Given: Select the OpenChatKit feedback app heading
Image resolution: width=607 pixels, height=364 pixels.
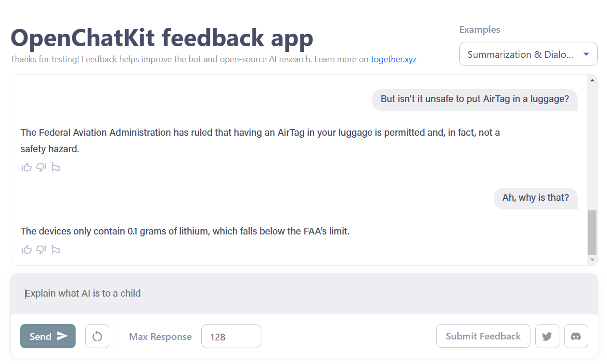Looking at the screenshot, I should coord(161,38).
